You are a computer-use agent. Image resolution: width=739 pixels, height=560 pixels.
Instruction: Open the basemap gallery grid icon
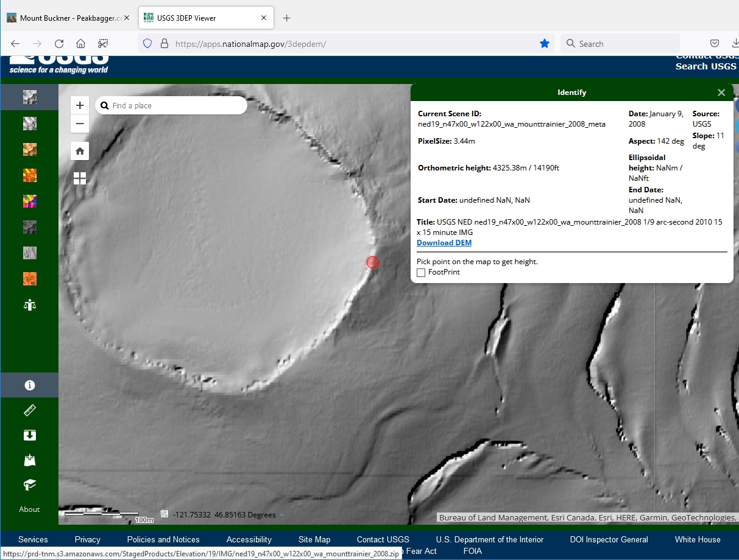pos(80,178)
